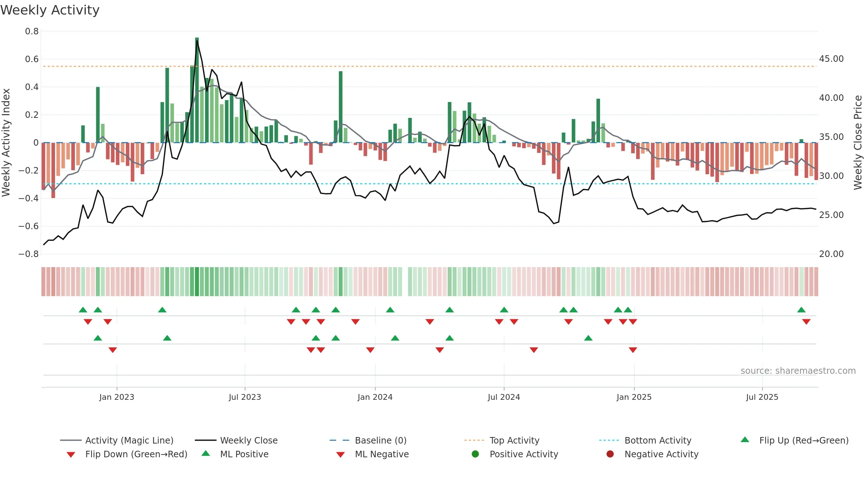
Task: Toggle the Bottom Activity legend entry
Action: click(x=645, y=440)
